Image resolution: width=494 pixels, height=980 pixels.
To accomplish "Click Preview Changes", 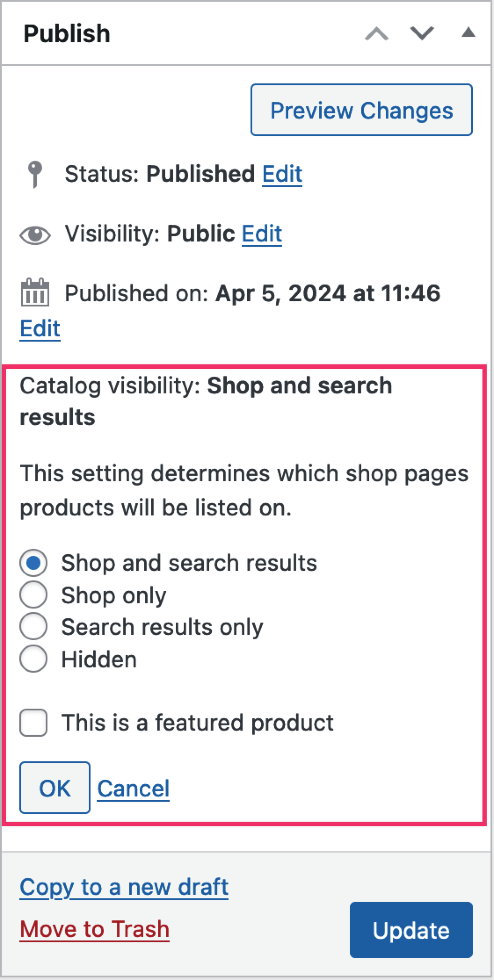I will click(361, 110).
